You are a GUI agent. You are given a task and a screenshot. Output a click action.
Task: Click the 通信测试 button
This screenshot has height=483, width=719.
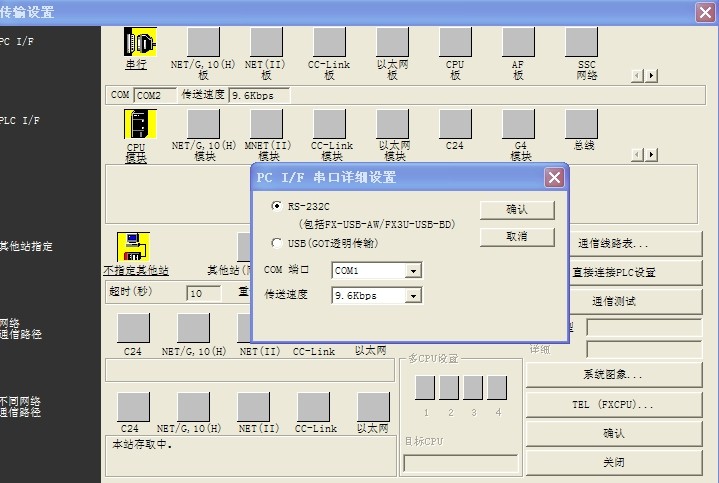pos(613,301)
